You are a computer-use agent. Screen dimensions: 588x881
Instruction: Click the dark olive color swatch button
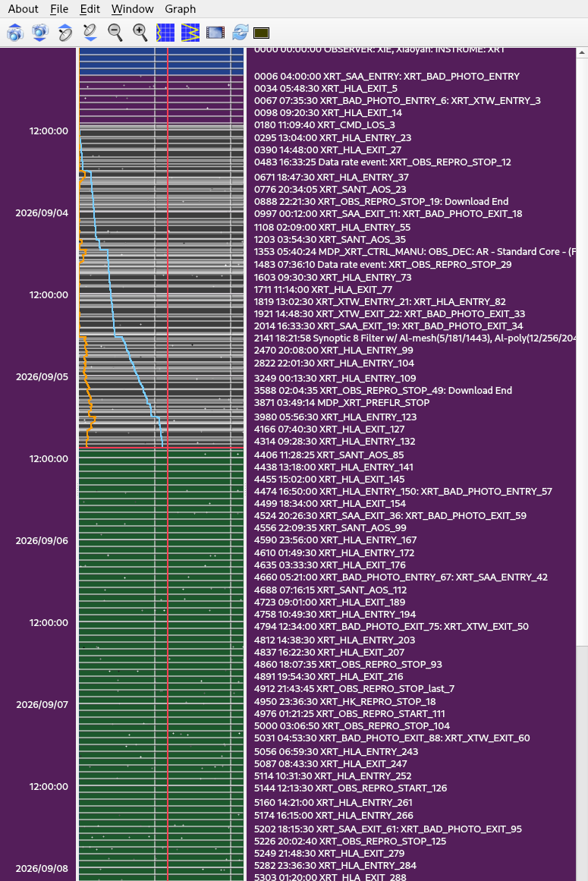[x=262, y=33]
